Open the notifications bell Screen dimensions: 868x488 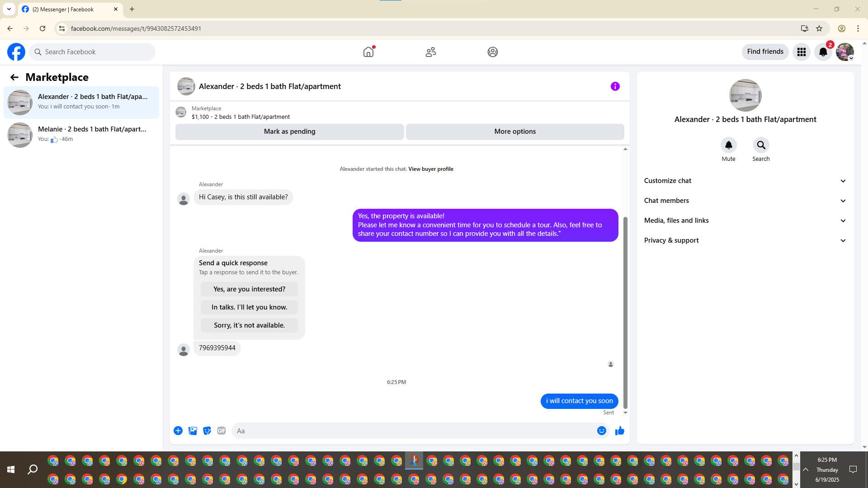823,52
